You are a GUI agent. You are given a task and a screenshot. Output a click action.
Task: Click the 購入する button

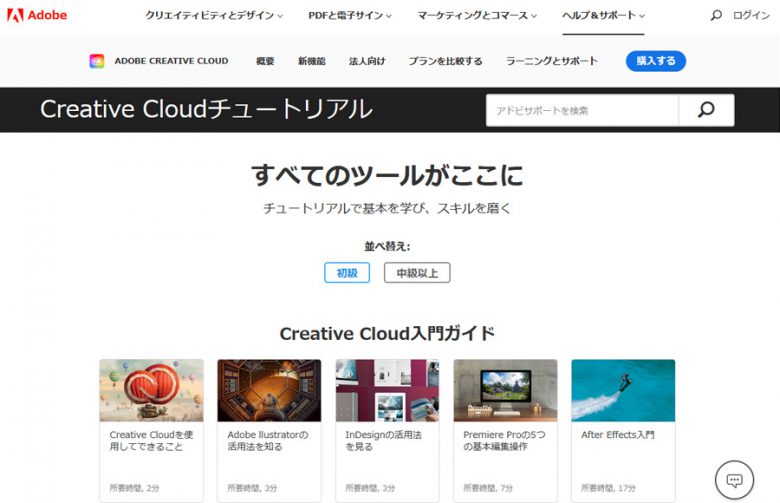[x=656, y=61]
